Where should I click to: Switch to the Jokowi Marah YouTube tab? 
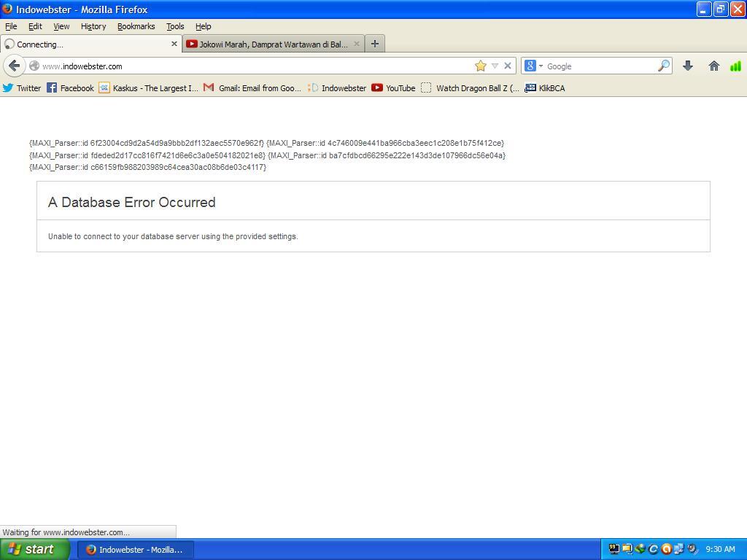tap(273, 44)
